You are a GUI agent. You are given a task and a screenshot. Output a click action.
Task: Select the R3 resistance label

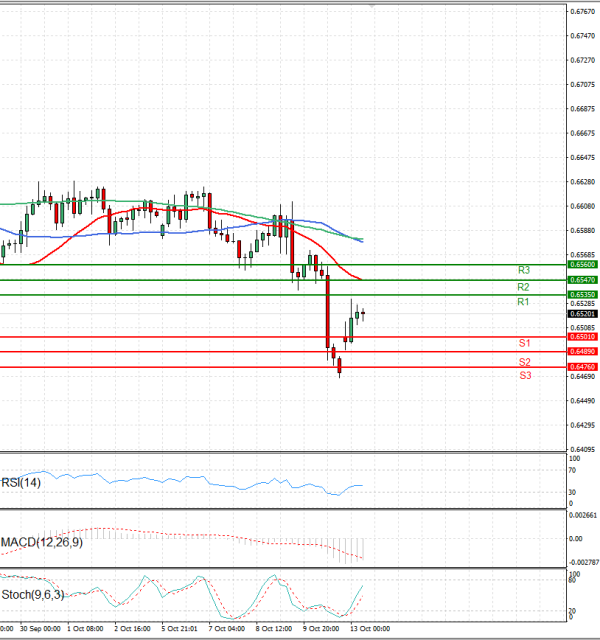523,271
